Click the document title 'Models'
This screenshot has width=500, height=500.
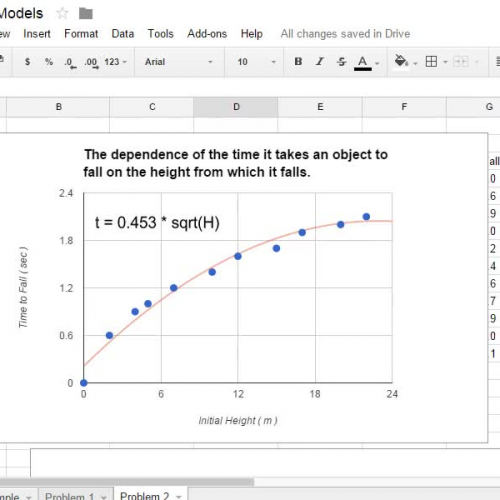click(21, 13)
